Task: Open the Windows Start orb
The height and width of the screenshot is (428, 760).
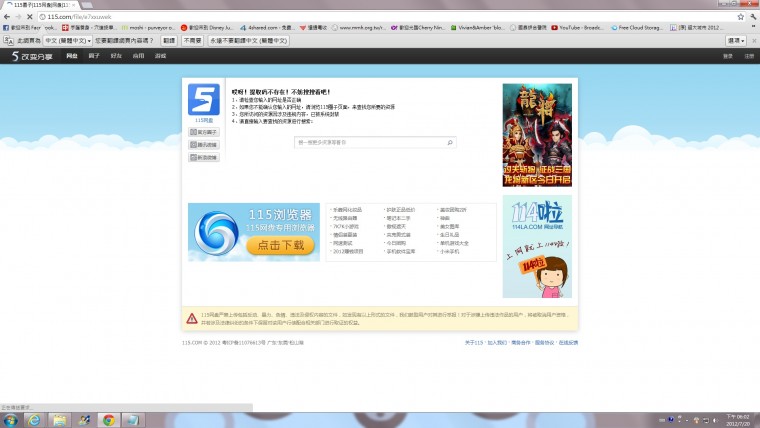Action: 10,420
